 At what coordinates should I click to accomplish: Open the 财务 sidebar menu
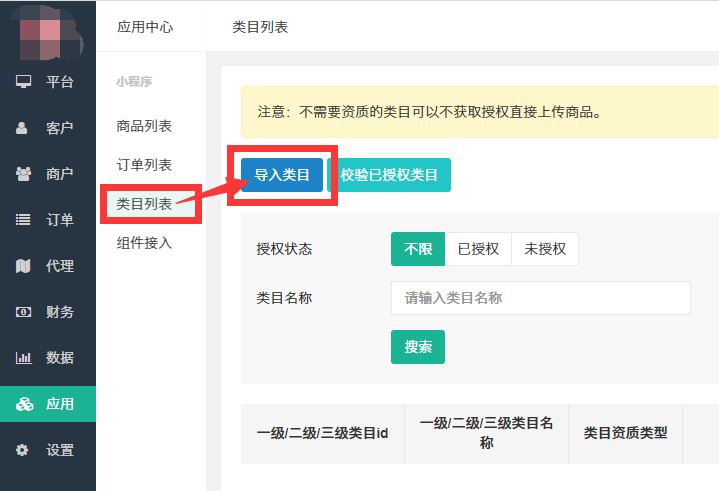tap(48, 312)
